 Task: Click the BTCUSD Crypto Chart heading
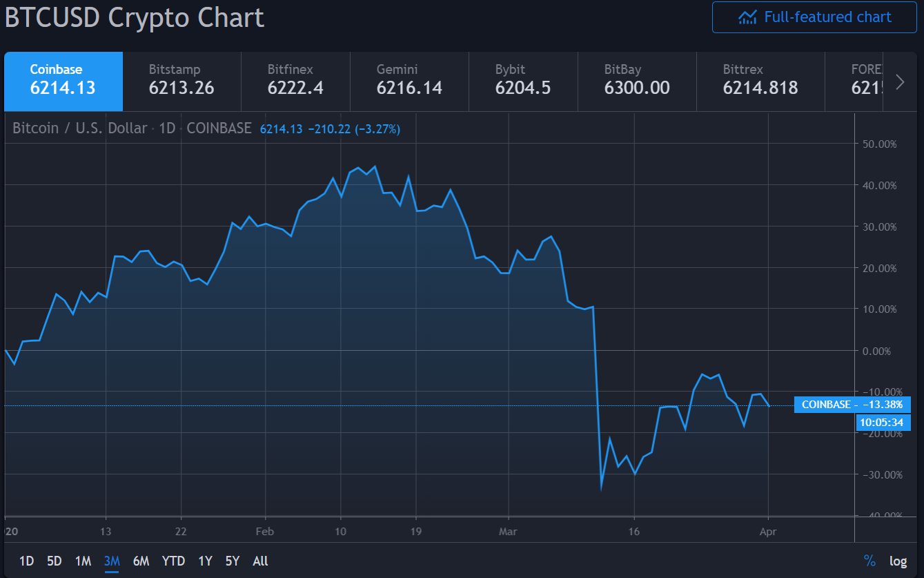tap(135, 17)
